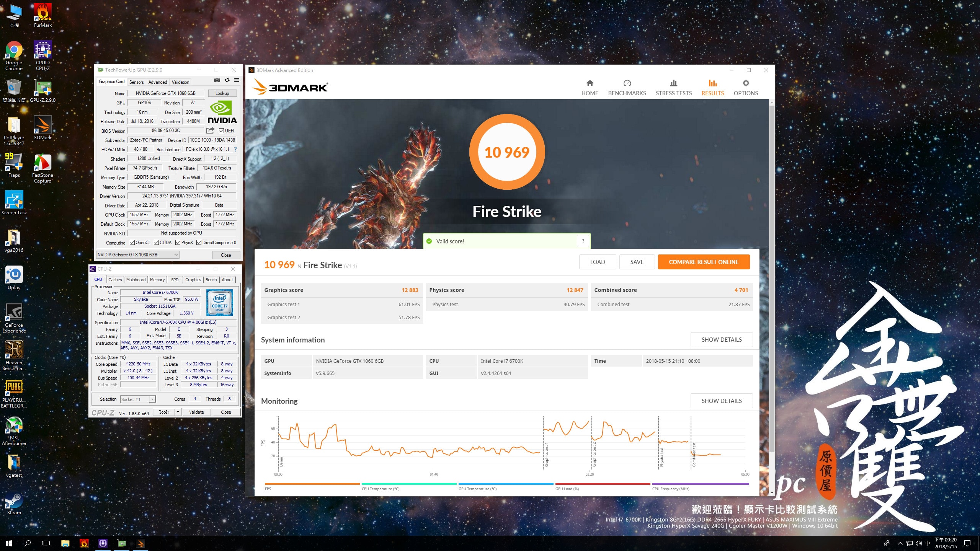
Task: Launch FastStone Capture from the desktop
Action: (43, 168)
